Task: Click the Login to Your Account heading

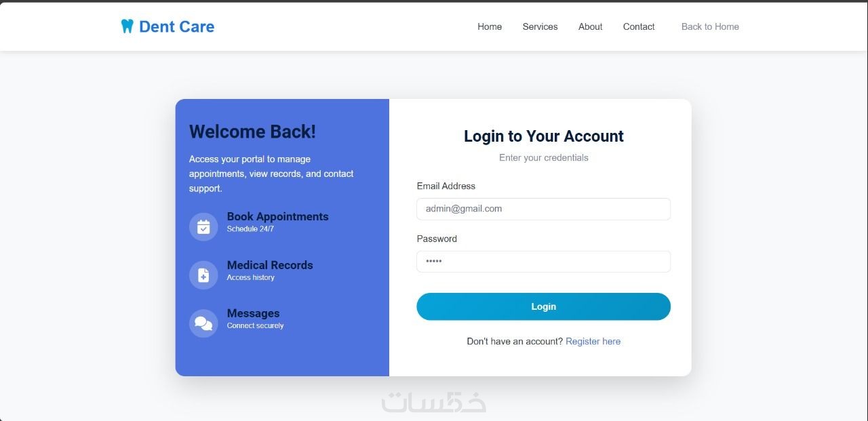Action: pyautogui.click(x=543, y=136)
